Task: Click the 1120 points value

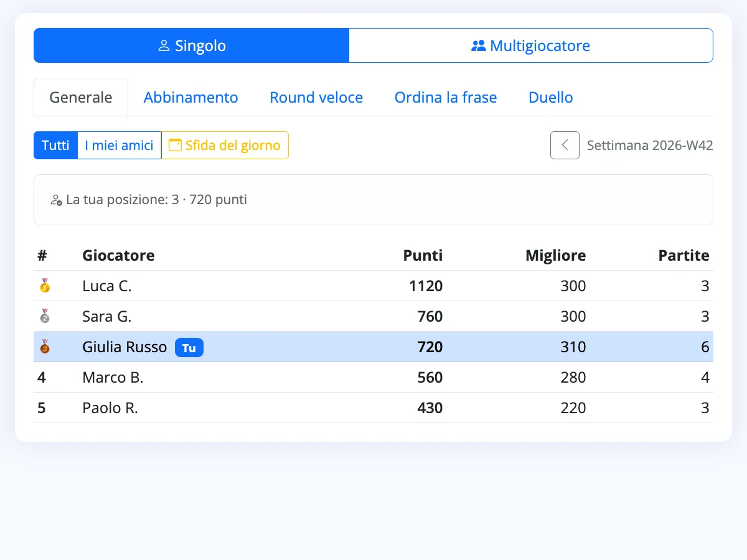Action: [426, 286]
